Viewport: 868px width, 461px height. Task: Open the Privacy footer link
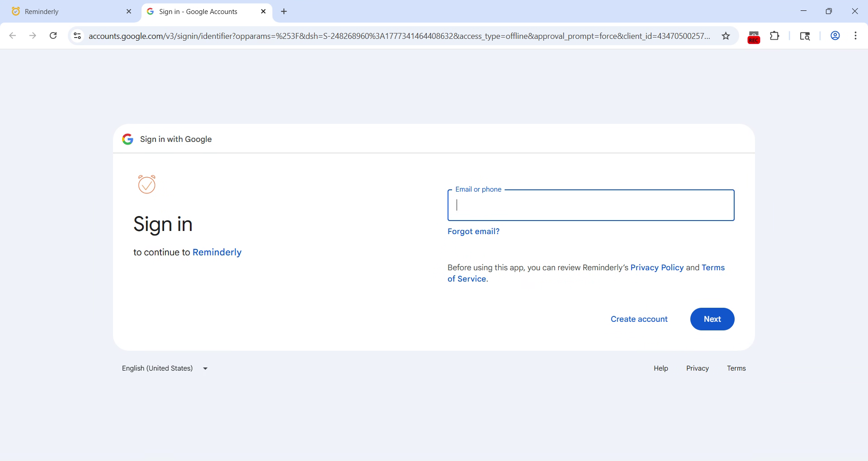[x=697, y=368]
